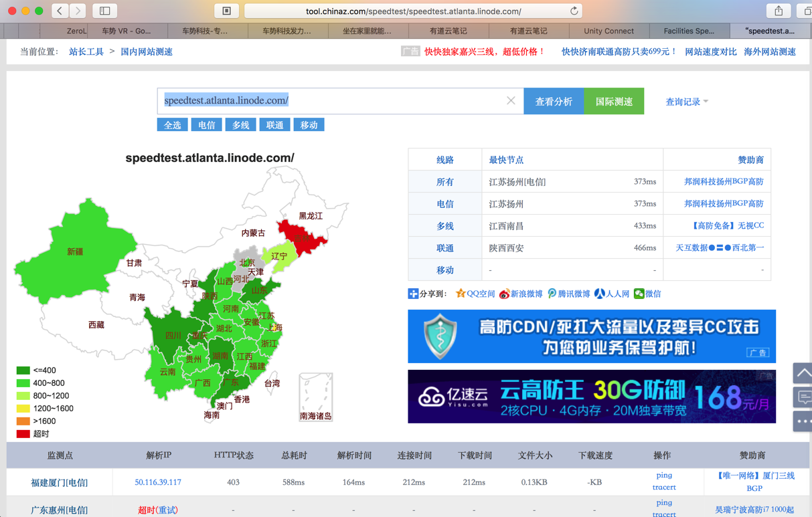The width and height of the screenshot is (812, 517).
Task: Reload the page with the refresh icon
Action: coord(574,11)
